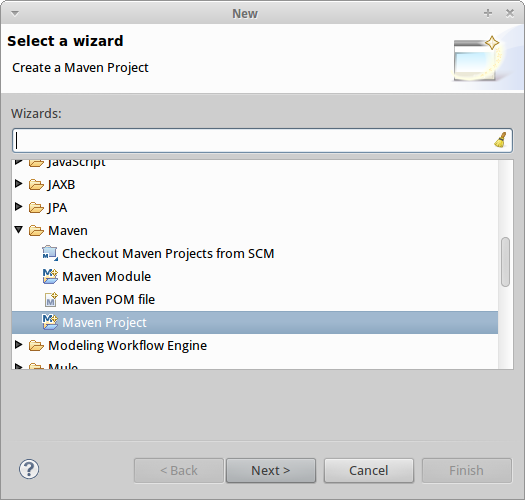Expand Modeling Workflow Engine category
This screenshot has width=525, height=500.
coord(19,344)
